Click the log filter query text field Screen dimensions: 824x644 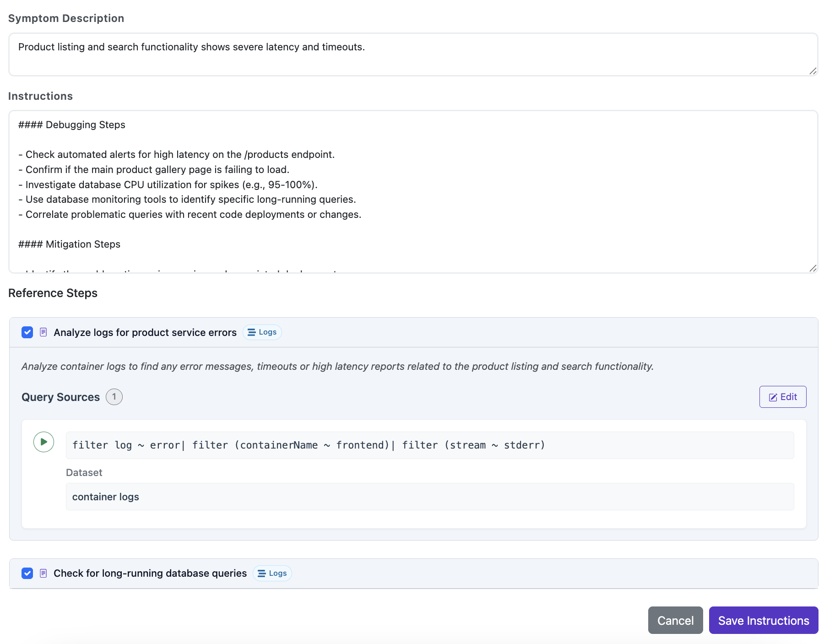coord(430,445)
